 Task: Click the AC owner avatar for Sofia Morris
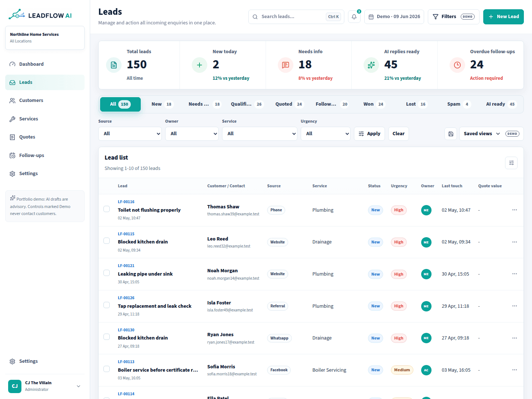tap(426, 370)
